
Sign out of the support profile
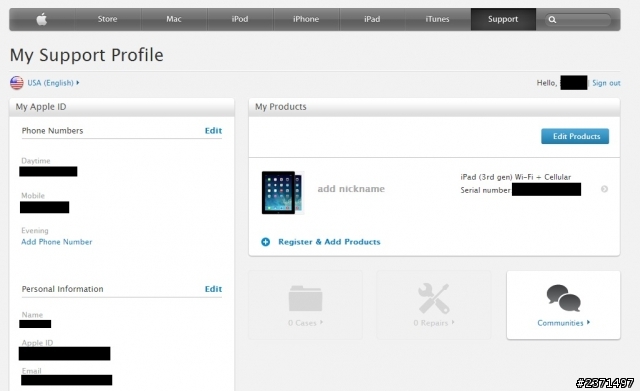(x=606, y=83)
